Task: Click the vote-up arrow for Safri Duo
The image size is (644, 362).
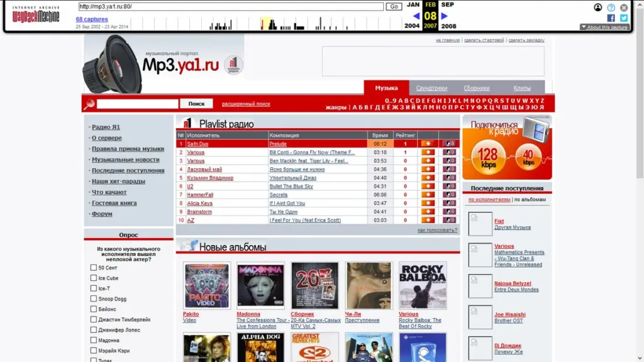Action: 428,144
